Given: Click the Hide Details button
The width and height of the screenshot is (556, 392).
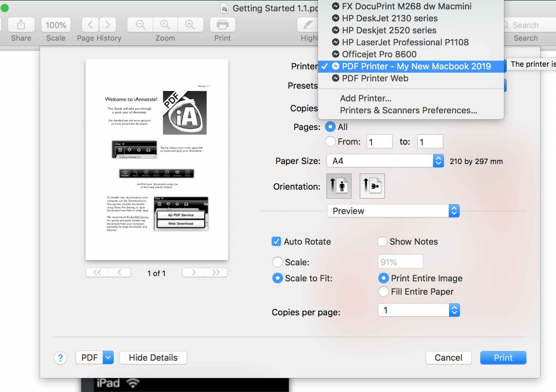Looking at the screenshot, I should (x=153, y=358).
